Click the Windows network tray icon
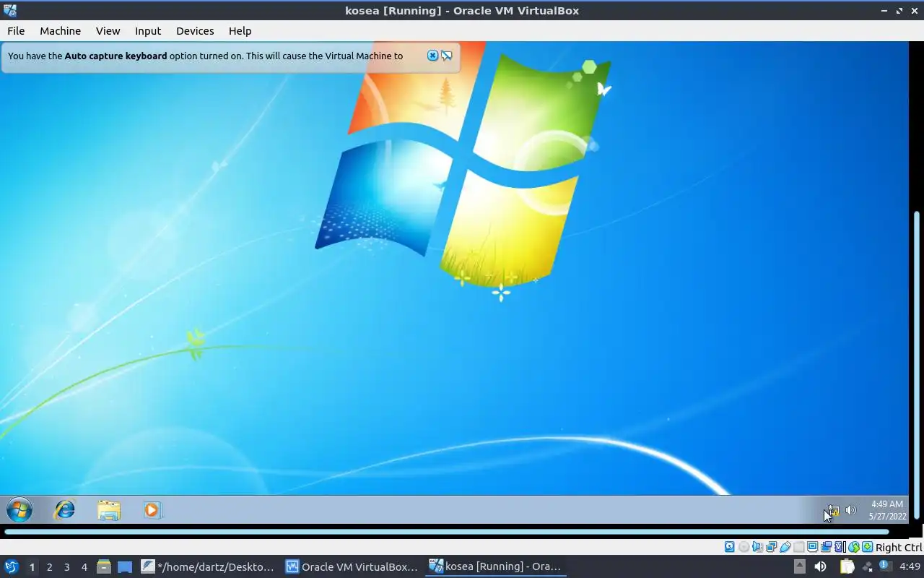This screenshot has height=578, width=924. coord(833,510)
